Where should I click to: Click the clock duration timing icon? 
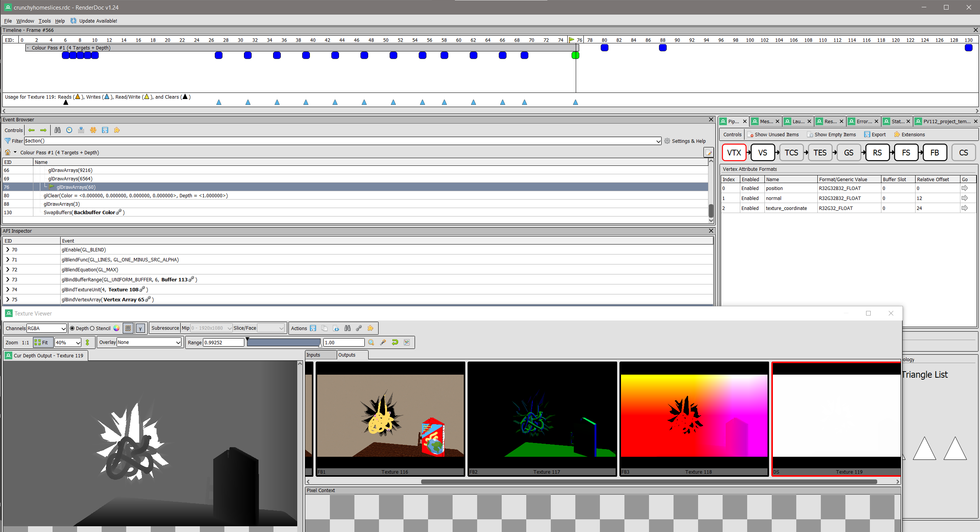click(69, 130)
